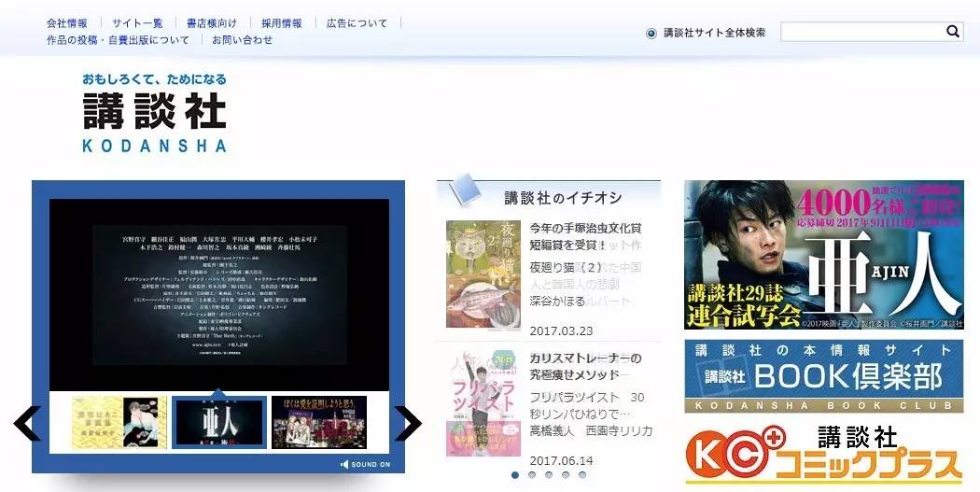Open 書店様向け link

[211, 23]
